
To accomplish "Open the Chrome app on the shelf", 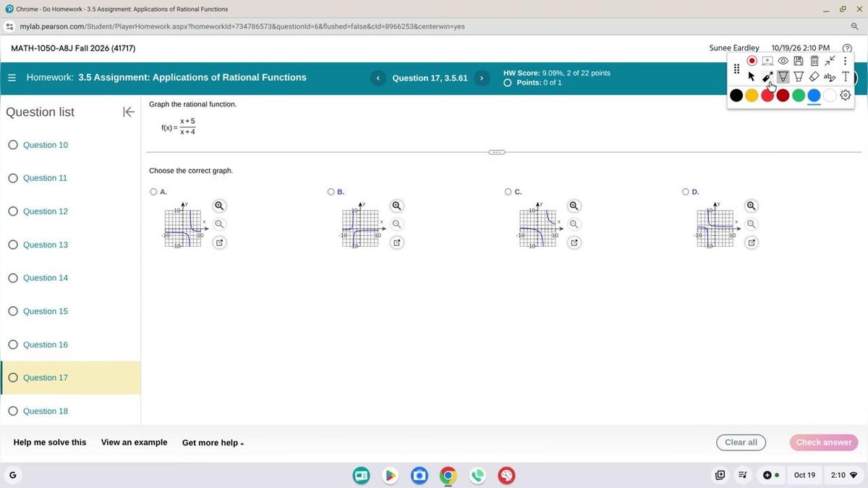I will pyautogui.click(x=448, y=476).
